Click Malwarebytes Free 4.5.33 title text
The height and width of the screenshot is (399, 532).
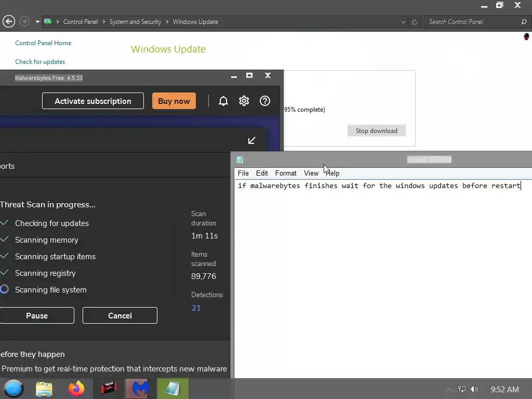pos(49,78)
